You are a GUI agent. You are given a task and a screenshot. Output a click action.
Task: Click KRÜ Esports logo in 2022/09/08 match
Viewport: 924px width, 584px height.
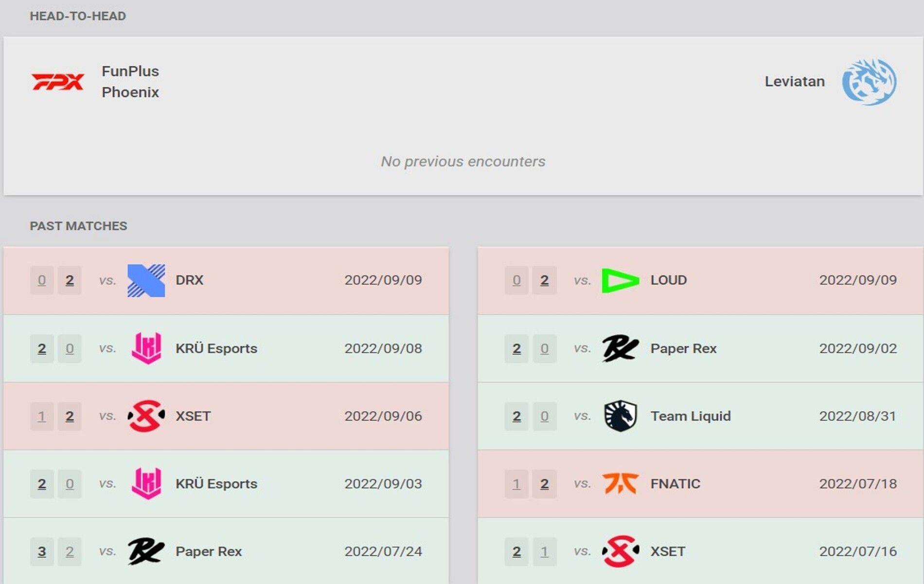coord(146,348)
